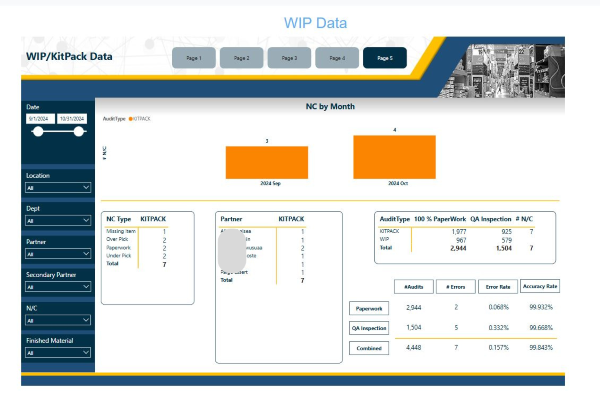This screenshot has width=600, height=406.
Task: Click the AuditType column header
Action: [x=395, y=219]
